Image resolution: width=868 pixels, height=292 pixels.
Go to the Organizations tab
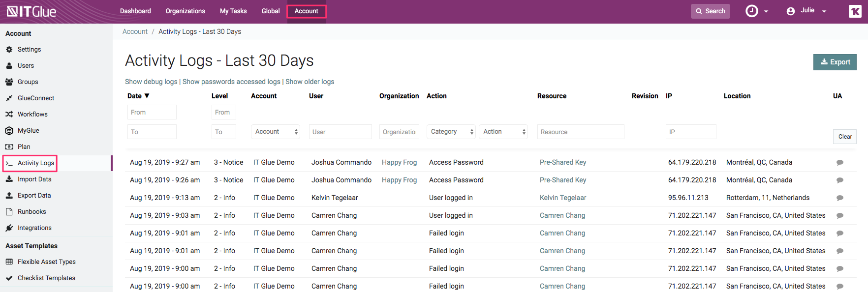(x=185, y=11)
